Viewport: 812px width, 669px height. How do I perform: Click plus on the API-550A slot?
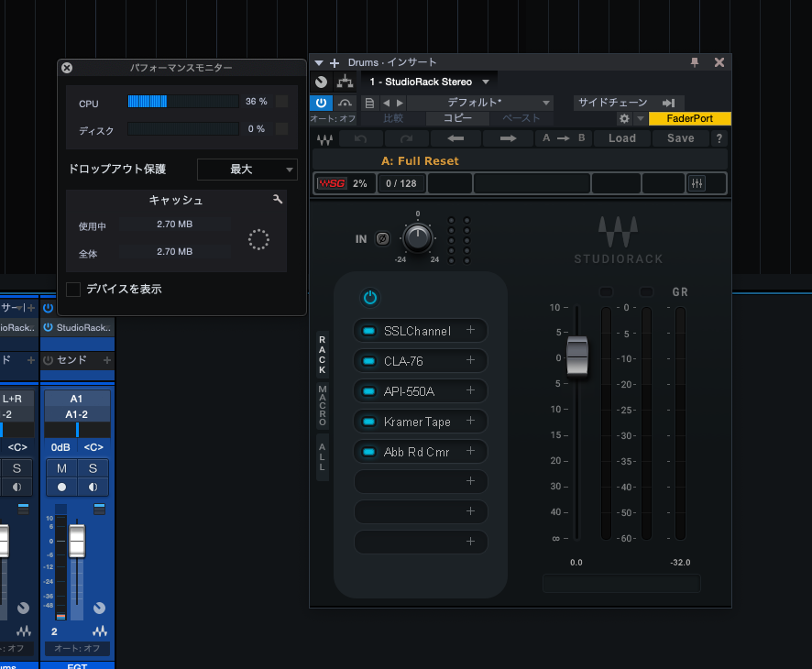[470, 389]
